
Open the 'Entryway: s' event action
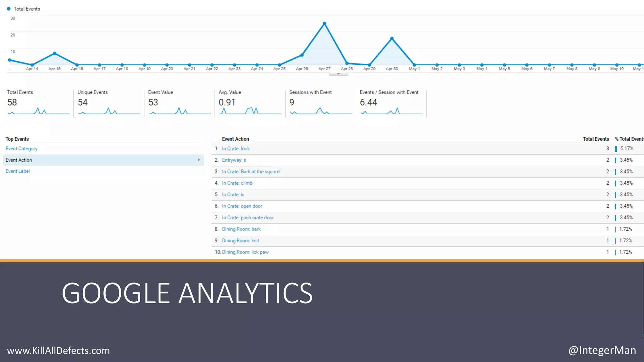[234, 160]
